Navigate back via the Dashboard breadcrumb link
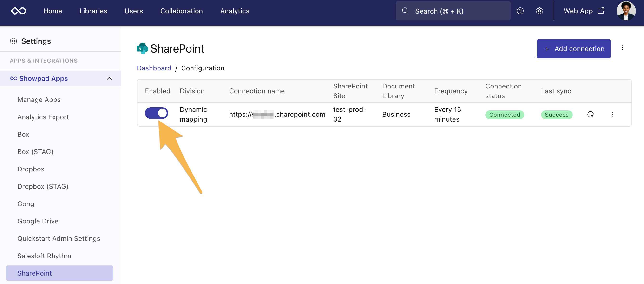The width and height of the screenshot is (644, 284). pos(154,68)
